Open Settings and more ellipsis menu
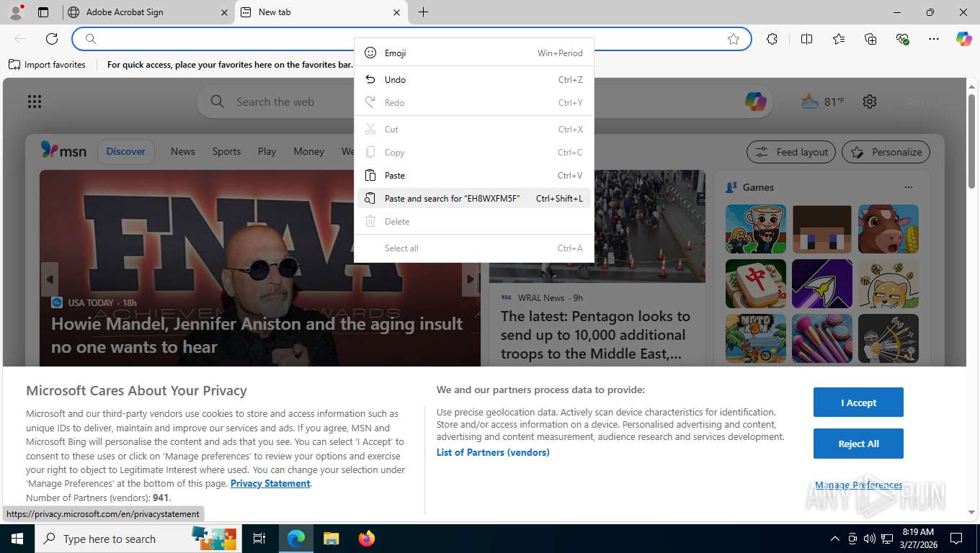Image resolution: width=980 pixels, height=553 pixels. click(934, 39)
